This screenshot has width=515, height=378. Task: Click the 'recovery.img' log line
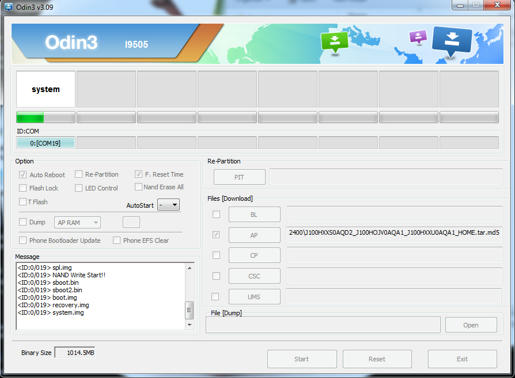53,305
